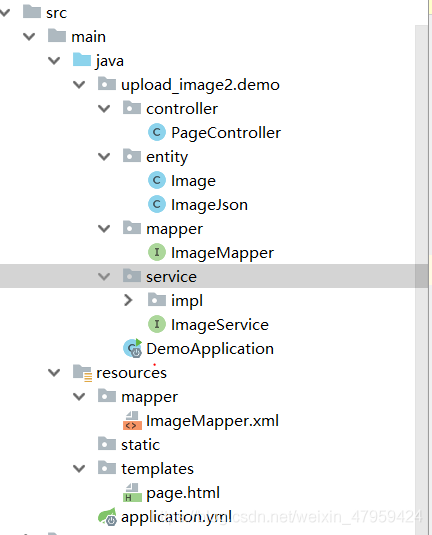The width and height of the screenshot is (432, 535).
Task: Select the entity package label
Action: point(167,157)
